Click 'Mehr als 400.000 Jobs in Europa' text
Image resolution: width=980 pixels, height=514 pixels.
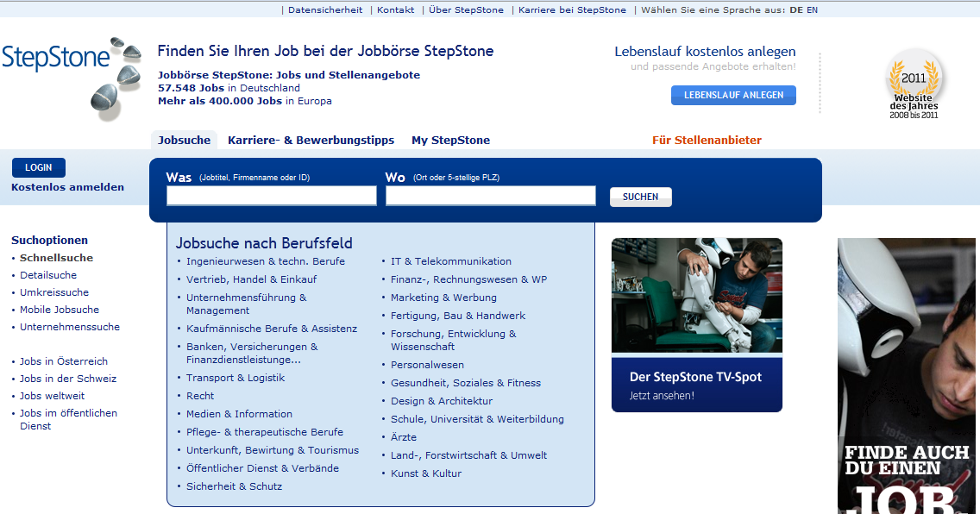tap(245, 101)
